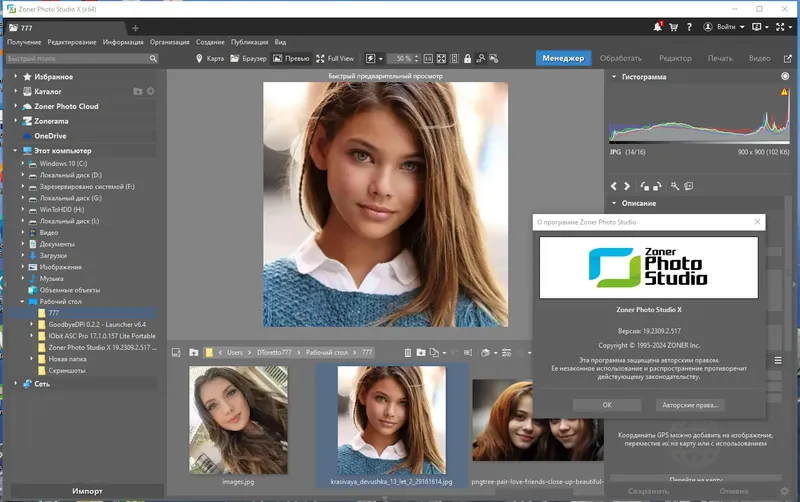This screenshot has height=502, width=800.
Task: Click the rotate left icon under histogram
Action: (x=645, y=186)
